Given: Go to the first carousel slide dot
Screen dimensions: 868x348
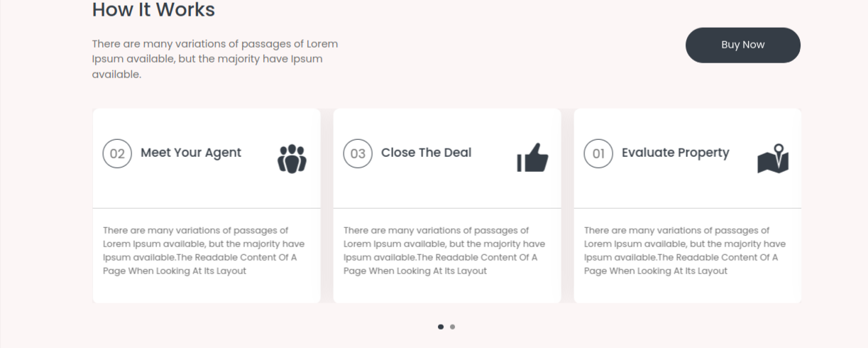Looking at the screenshot, I should [x=441, y=327].
